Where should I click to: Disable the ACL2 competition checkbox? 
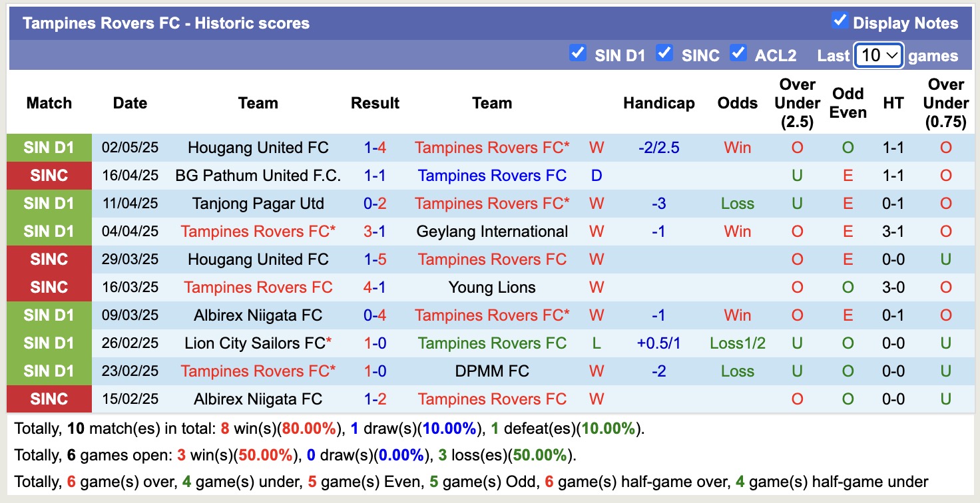click(x=738, y=53)
